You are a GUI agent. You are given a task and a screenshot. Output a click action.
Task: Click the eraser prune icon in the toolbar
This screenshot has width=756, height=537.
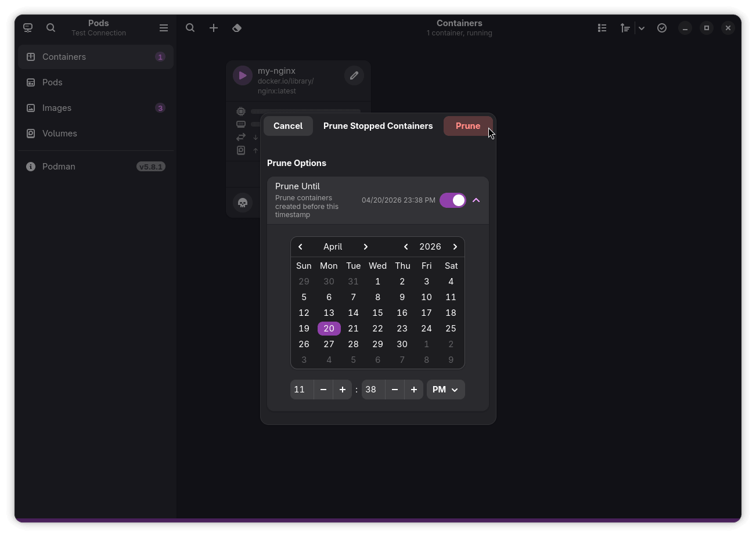(236, 27)
